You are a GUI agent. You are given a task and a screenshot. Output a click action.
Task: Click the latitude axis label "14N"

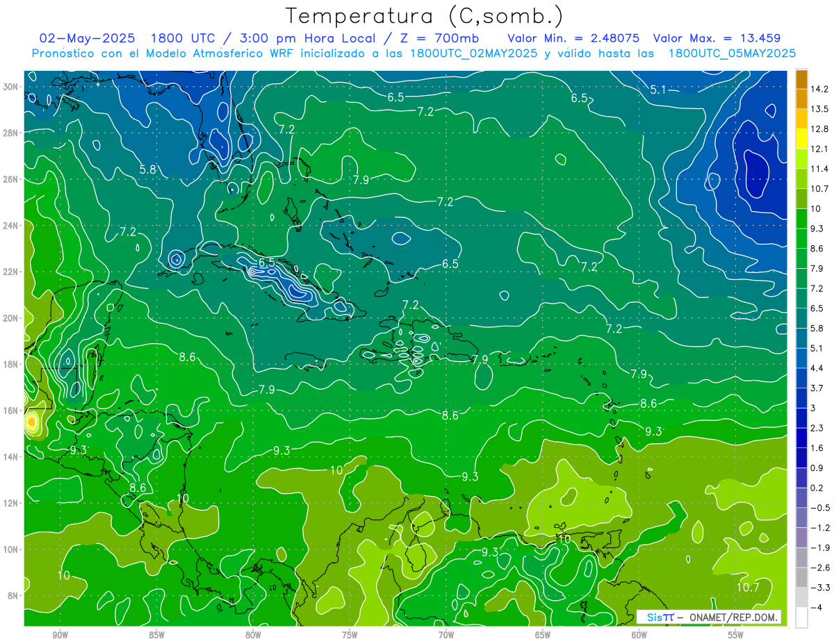pyautogui.click(x=11, y=457)
